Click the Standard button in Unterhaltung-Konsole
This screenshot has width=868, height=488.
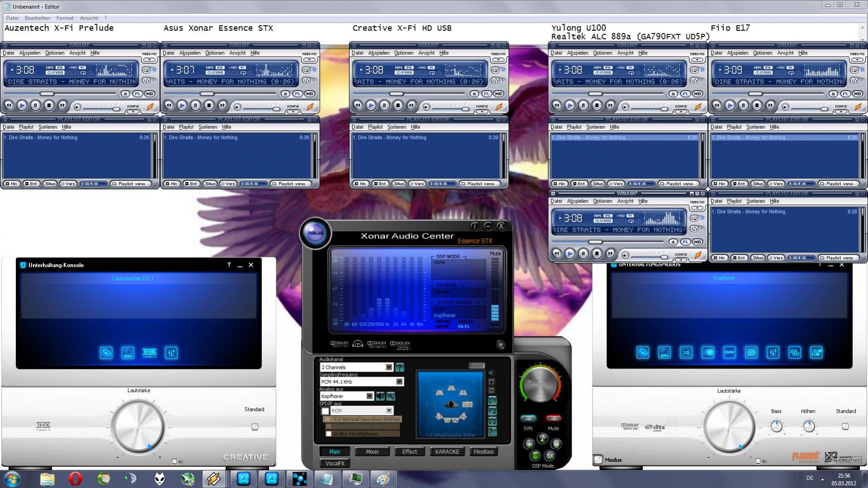pos(255,426)
